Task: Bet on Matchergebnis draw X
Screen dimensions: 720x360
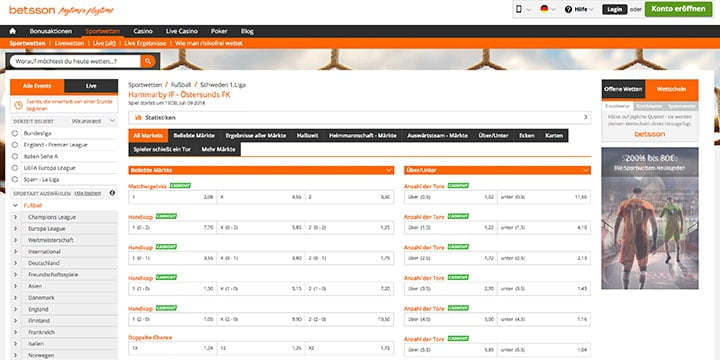Action: pos(261,197)
